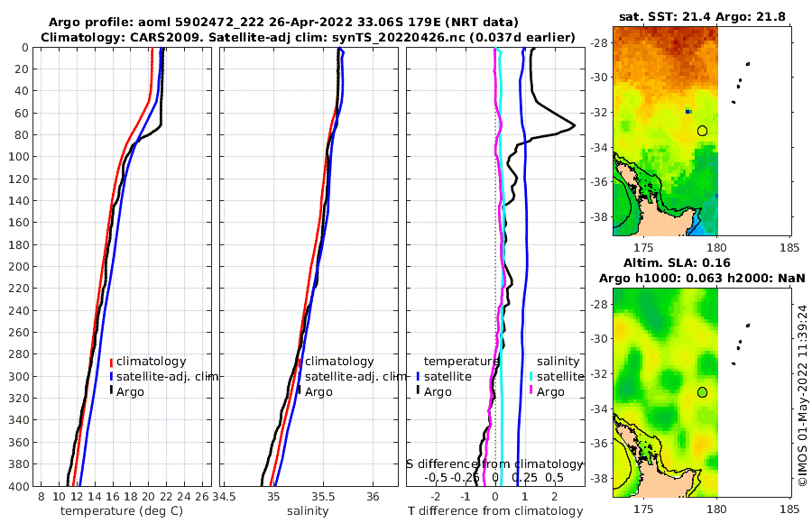This screenshot has width=812, height=523.
Task: Click the black circle float marker on the SST map
Action: coord(702,131)
